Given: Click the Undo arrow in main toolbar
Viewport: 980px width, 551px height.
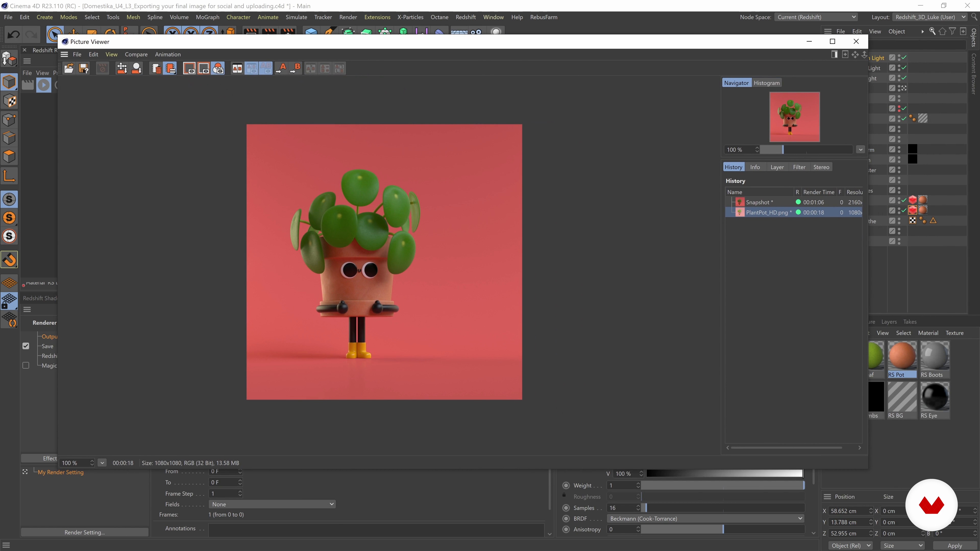Looking at the screenshot, I should 14,34.
